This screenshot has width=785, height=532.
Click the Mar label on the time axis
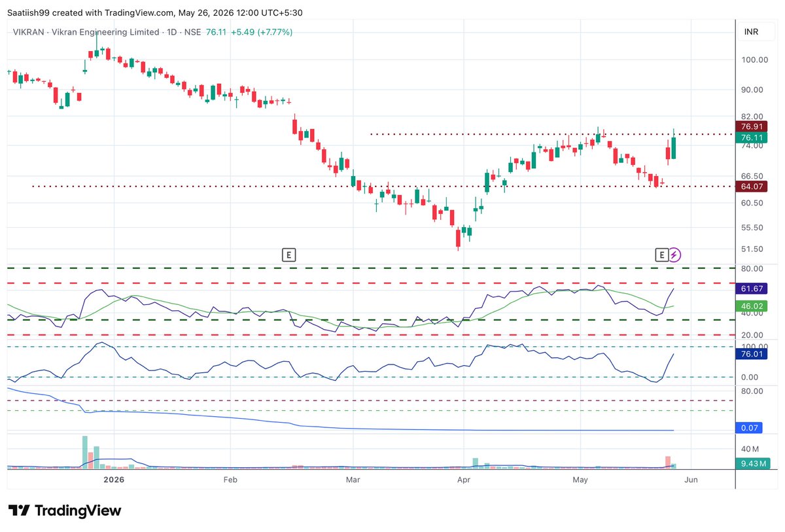[x=353, y=480]
